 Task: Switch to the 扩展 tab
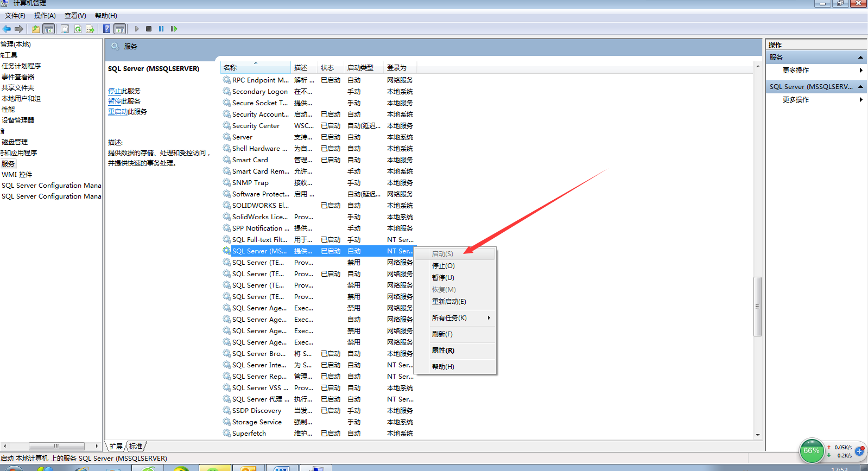[116, 446]
